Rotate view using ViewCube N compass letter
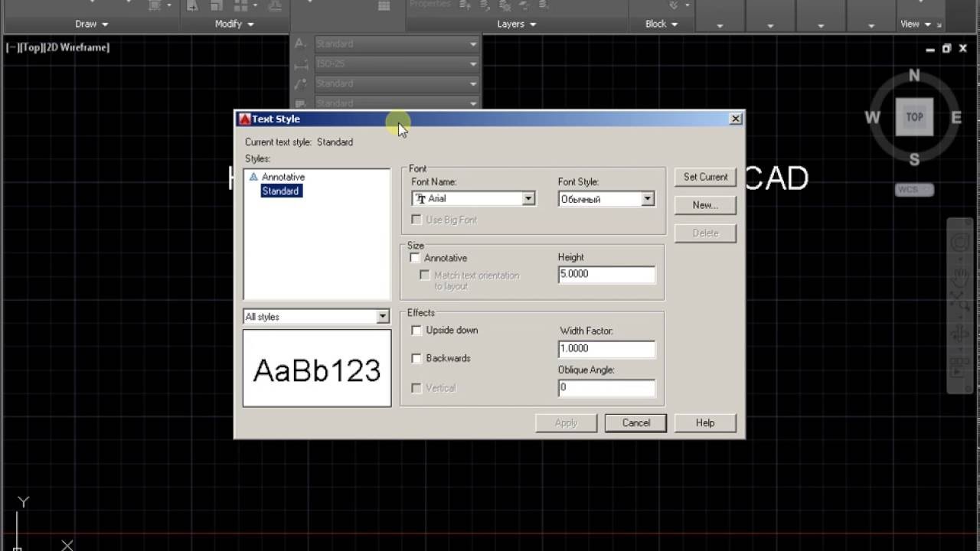Screen dimensions: 980x551 [x=914, y=75]
